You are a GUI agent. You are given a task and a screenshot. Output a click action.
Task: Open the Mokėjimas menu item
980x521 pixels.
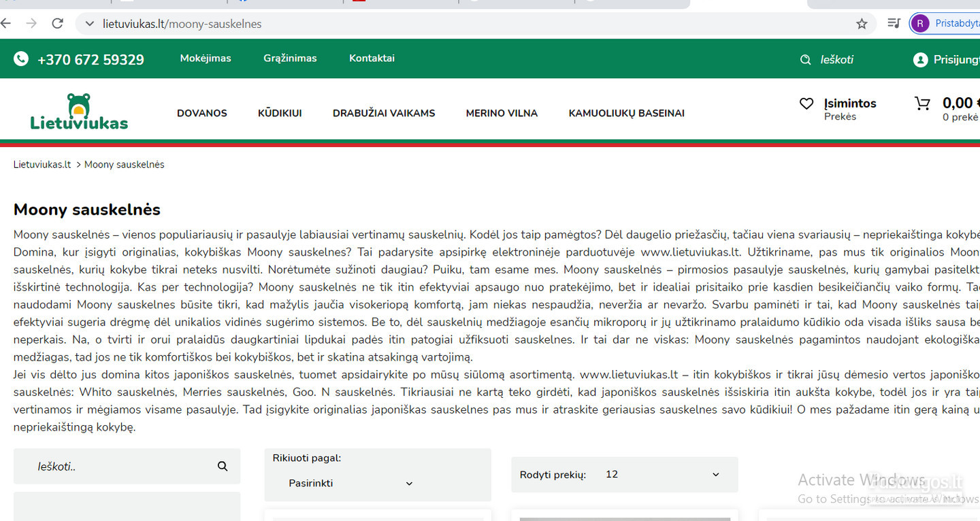pyautogui.click(x=206, y=58)
